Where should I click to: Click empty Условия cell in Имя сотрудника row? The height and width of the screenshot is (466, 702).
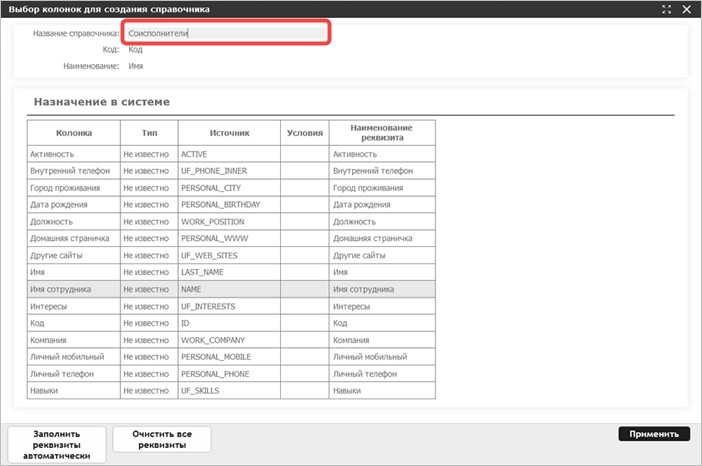304,289
